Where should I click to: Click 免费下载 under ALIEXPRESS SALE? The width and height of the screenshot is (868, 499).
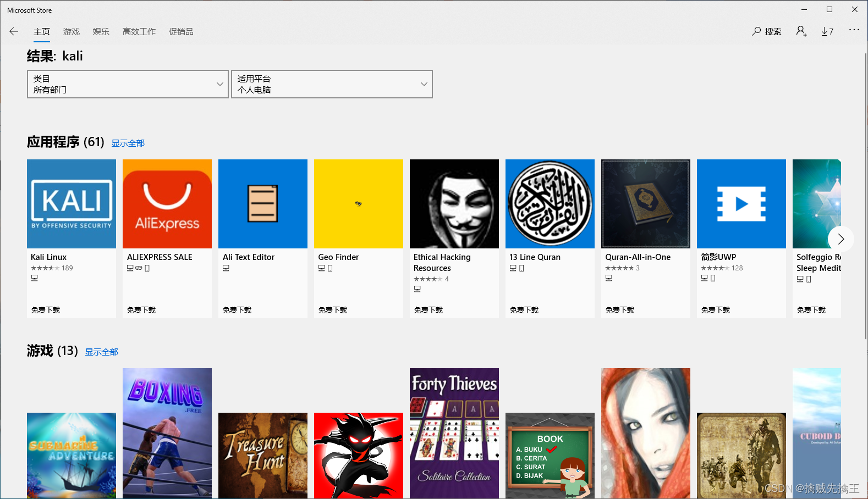[141, 310]
